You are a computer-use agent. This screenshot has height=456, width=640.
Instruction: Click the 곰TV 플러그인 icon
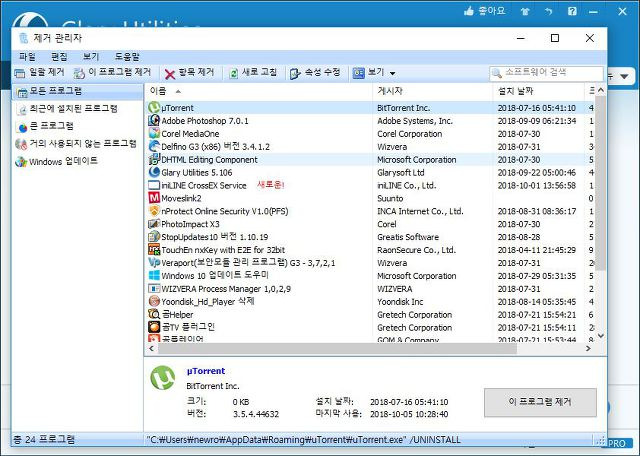coord(154,327)
